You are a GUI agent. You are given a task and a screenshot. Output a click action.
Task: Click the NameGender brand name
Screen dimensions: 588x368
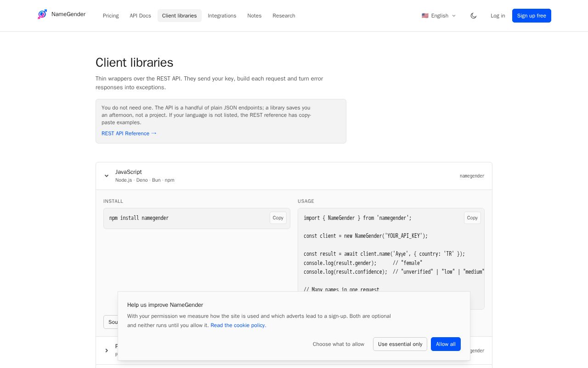point(68,14)
